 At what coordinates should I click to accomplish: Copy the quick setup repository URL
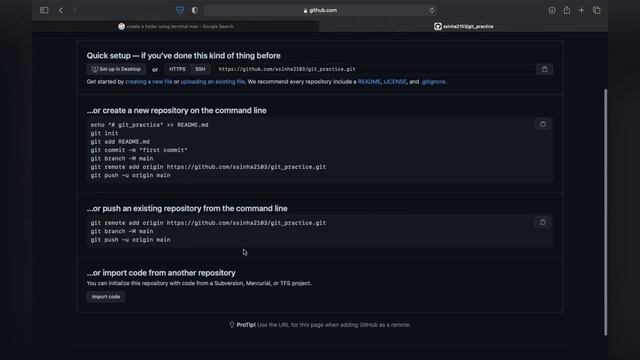pos(544,69)
